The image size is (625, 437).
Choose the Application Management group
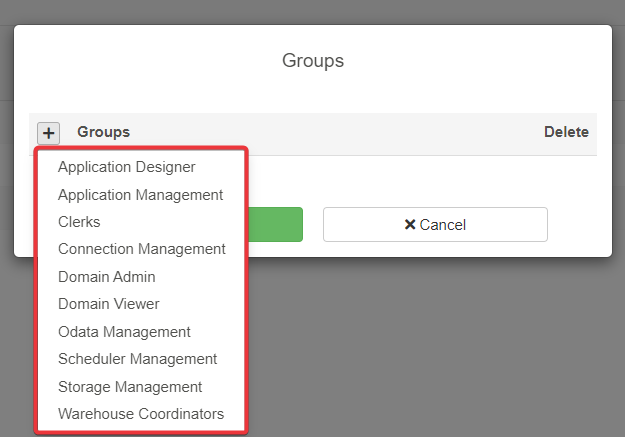coord(140,195)
